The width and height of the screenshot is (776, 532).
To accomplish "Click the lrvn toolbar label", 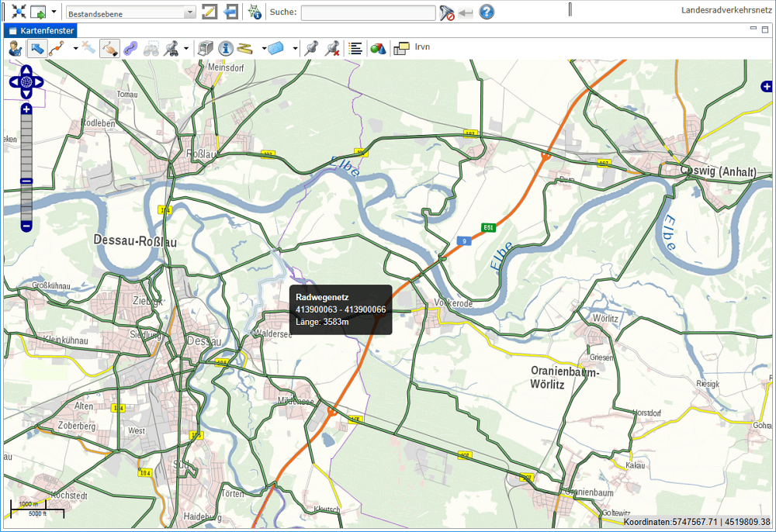I will [423, 47].
